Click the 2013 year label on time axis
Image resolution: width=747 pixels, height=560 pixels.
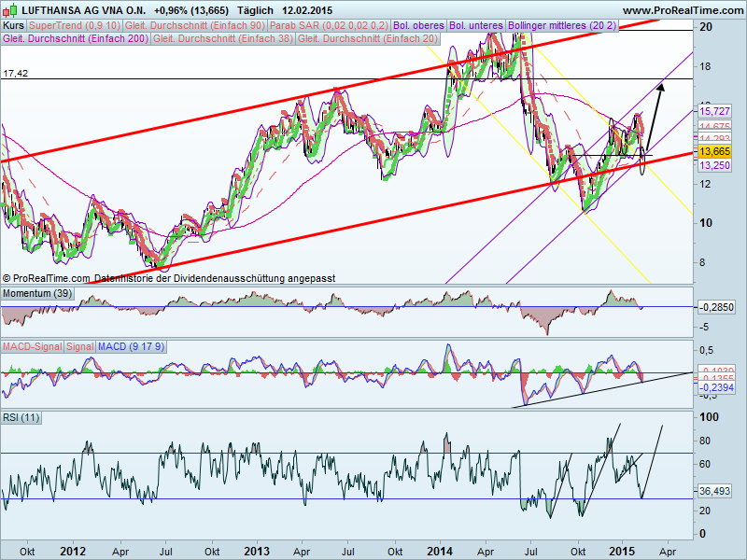[x=257, y=551]
